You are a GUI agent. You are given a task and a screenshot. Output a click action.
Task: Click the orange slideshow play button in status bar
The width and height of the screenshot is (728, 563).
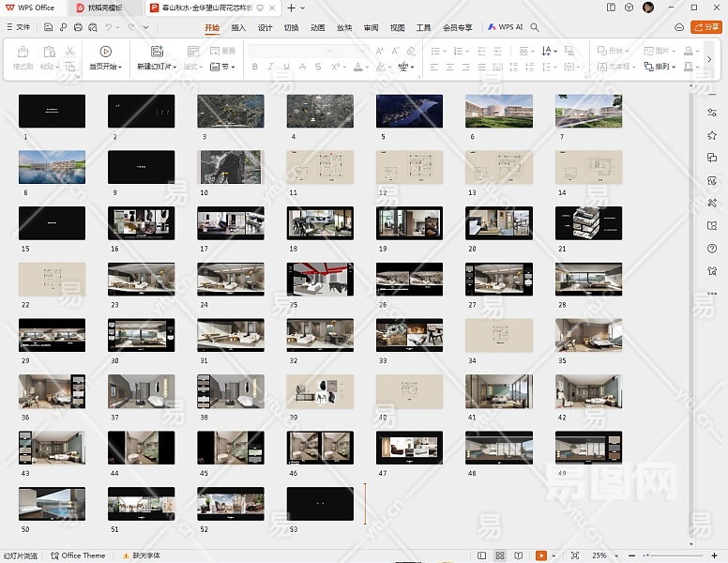pos(541,555)
